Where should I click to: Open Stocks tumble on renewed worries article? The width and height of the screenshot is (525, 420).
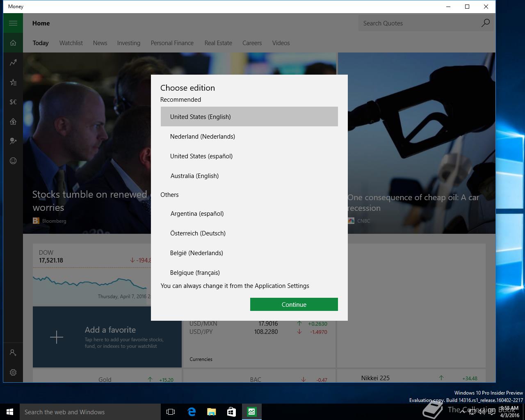(x=89, y=201)
